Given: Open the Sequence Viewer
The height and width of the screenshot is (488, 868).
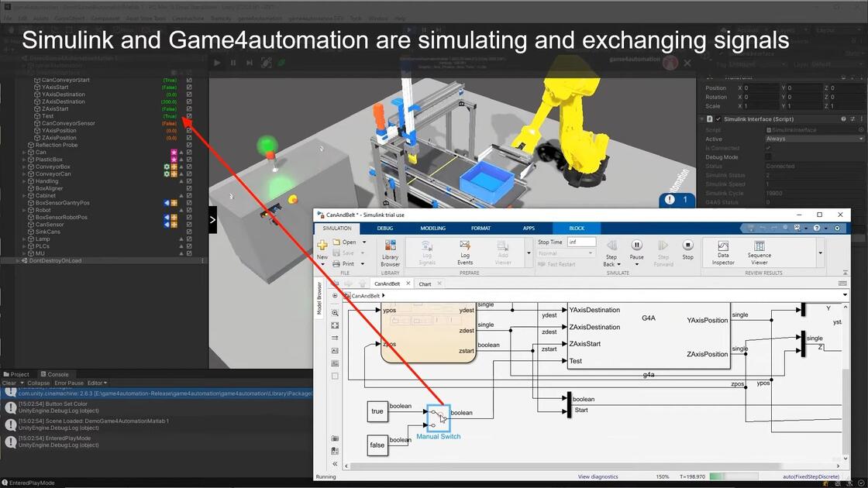Looking at the screenshot, I should [759, 253].
